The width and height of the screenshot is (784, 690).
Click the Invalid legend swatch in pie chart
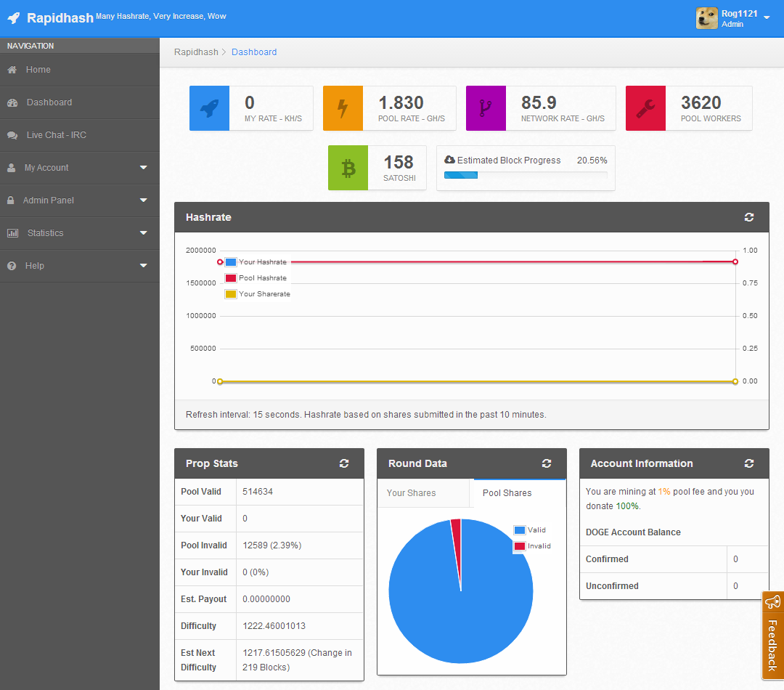coord(520,546)
